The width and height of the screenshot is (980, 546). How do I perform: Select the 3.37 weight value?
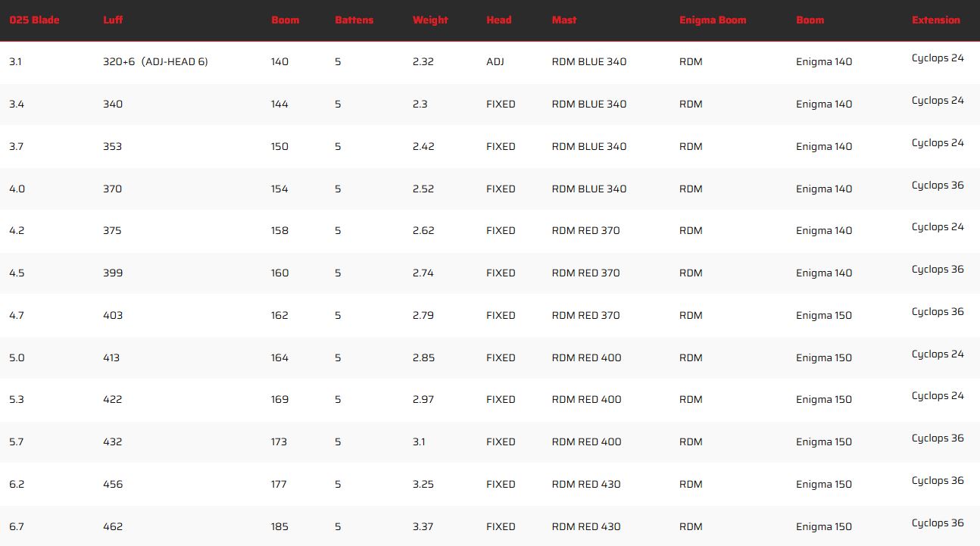click(x=423, y=526)
